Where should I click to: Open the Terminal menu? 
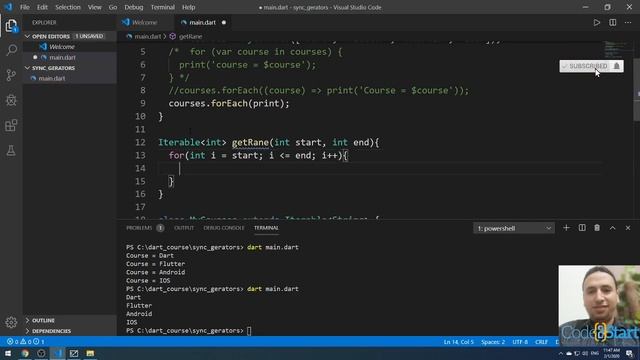coord(163,7)
